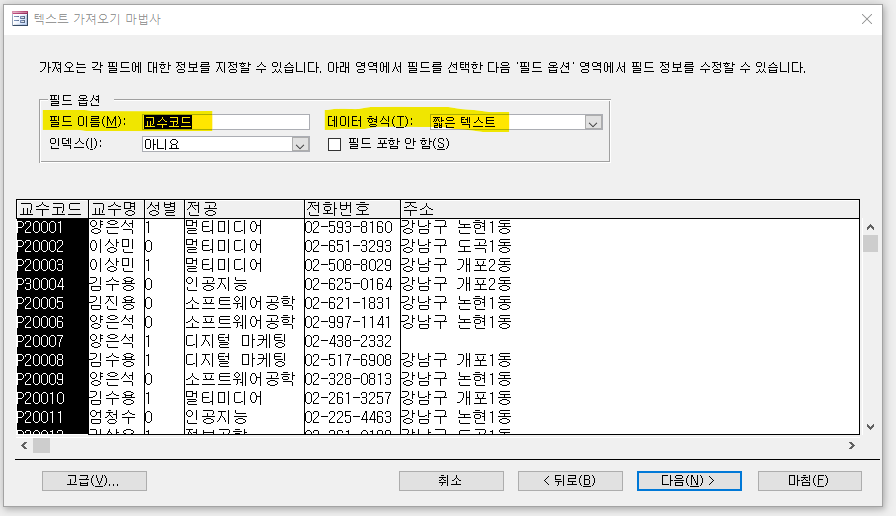Click 멀티미디어 in the P20010 row
Image resolution: width=896 pixels, height=516 pixels.
coord(224,398)
